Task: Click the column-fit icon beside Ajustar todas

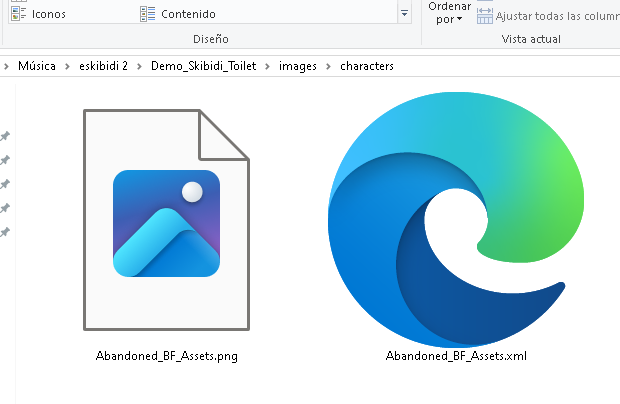Action: (485, 16)
